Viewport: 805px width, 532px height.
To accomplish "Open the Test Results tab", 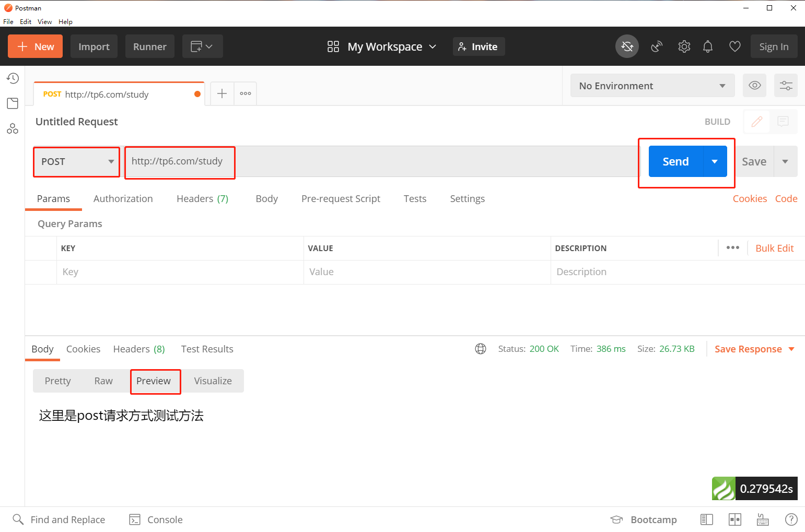I will (207, 349).
